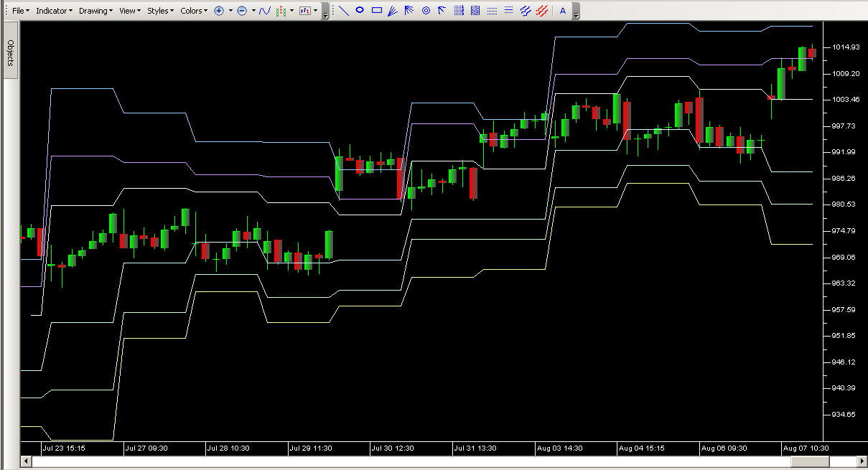Click the zoom out magnifier icon
Viewport: 868px width, 470px height.
point(242,11)
